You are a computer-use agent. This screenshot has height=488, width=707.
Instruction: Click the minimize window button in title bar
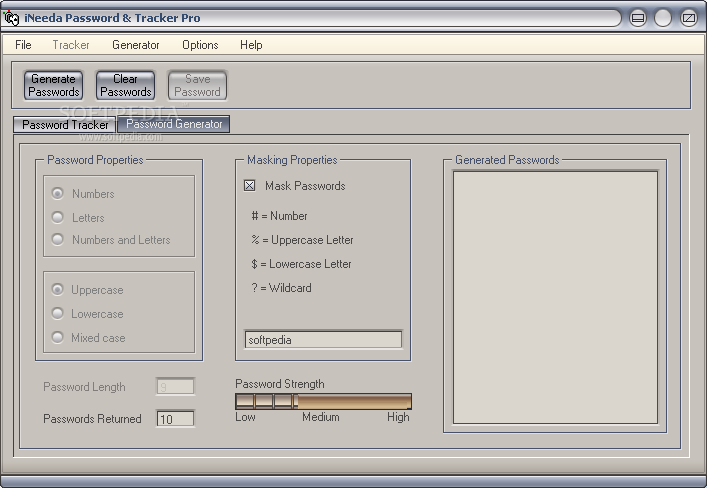click(x=638, y=18)
